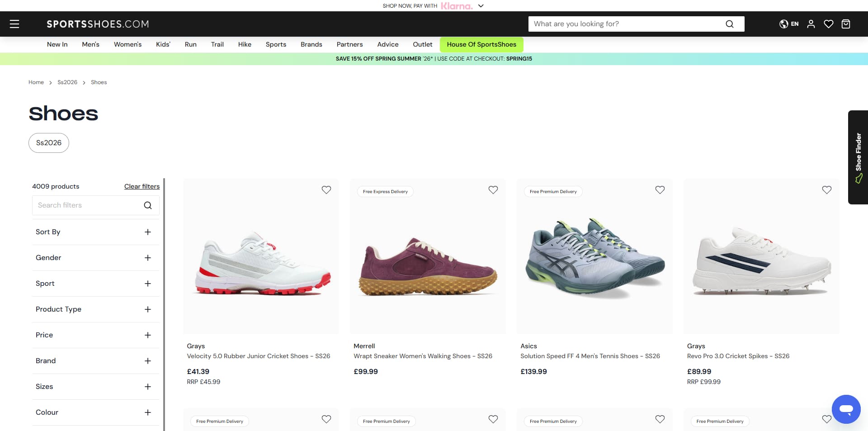Click the search magnifier icon in header
868x431 pixels.
point(729,24)
